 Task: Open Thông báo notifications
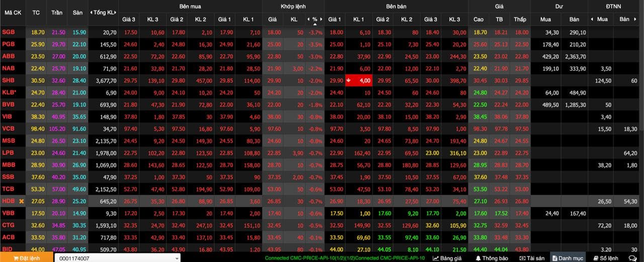tap(492, 258)
